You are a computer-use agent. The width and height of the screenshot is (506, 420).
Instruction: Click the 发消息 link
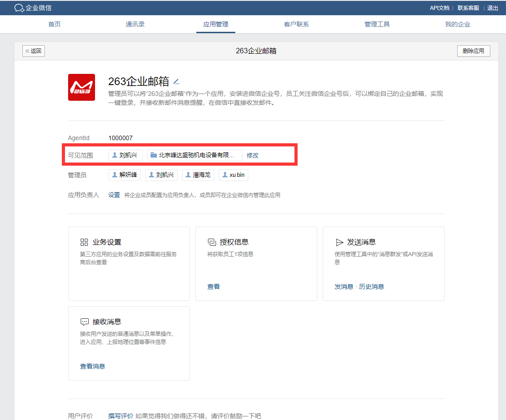(x=344, y=287)
